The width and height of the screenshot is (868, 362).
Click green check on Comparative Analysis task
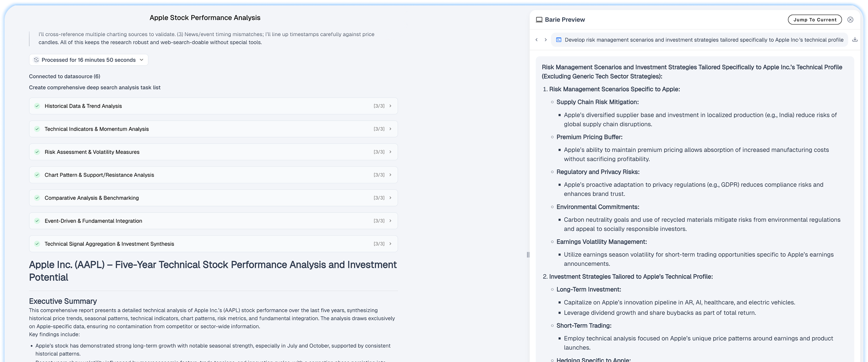37,198
